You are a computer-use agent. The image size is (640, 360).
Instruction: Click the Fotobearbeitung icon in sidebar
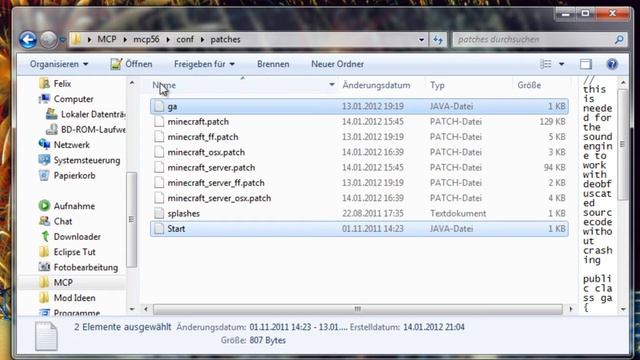point(44,267)
